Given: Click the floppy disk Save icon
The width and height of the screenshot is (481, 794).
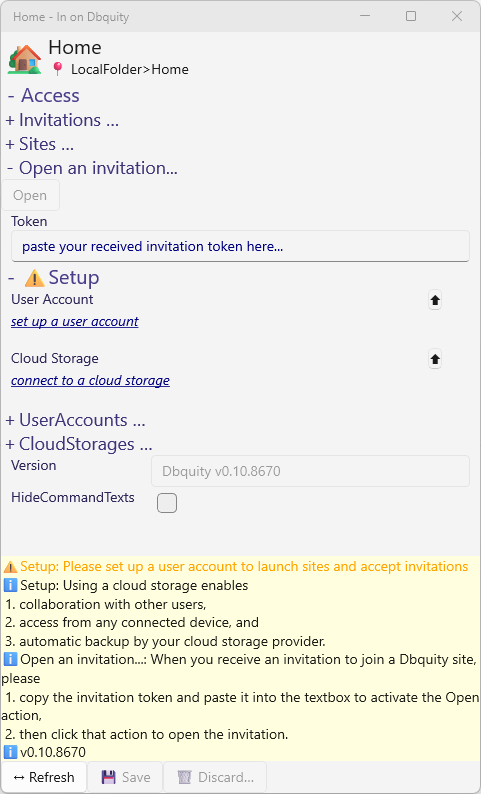Looking at the screenshot, I should coord(108,777).
